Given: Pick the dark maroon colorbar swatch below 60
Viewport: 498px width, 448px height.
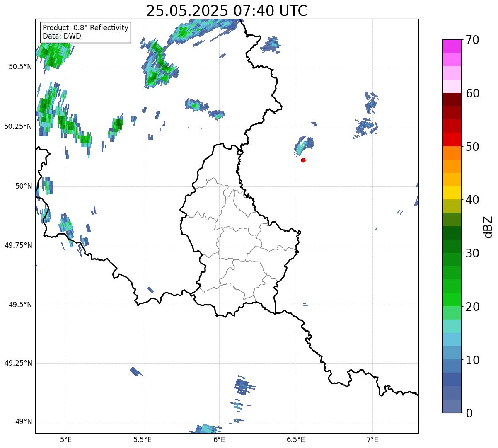Looking at the screenshot, I should coord(452,99).
